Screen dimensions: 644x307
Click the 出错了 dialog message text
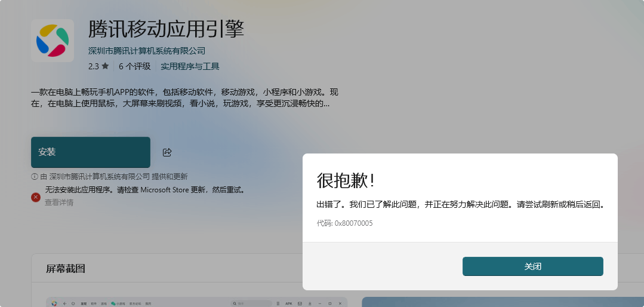(x=461, y=205)
